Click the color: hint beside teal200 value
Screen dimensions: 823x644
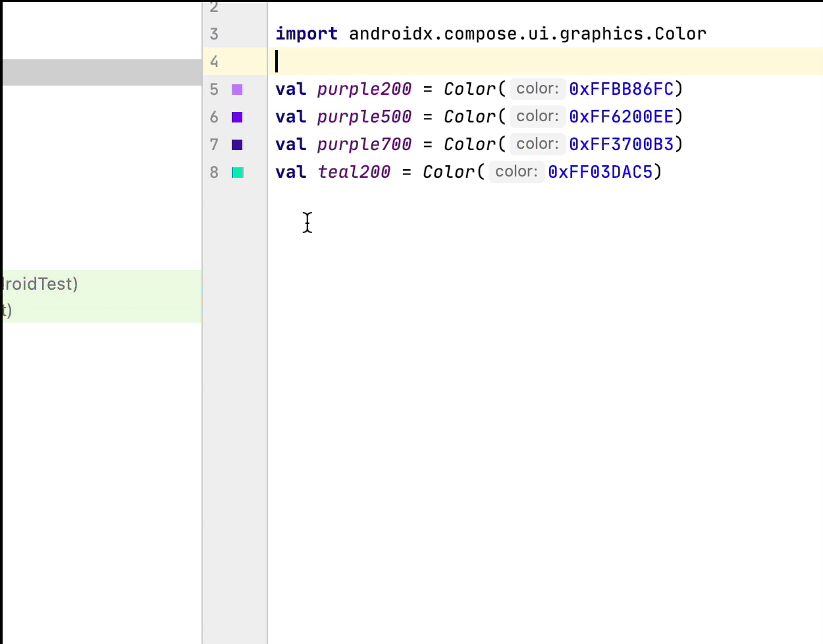coord(516,172)
